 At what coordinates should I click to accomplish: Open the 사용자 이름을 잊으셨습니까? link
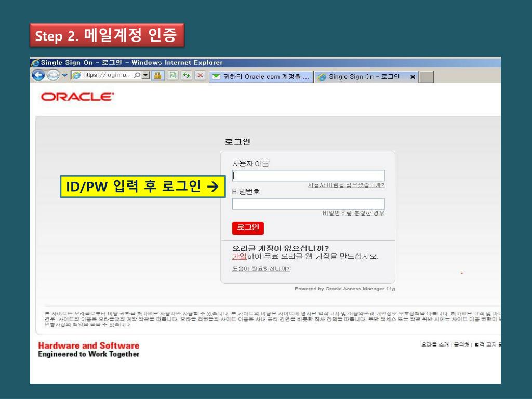point(346,185)
